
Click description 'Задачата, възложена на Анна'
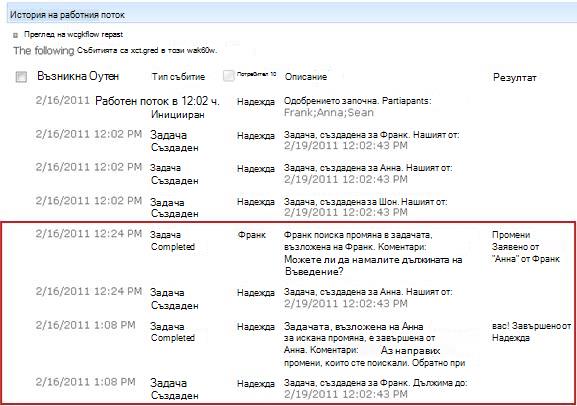[x=353, y=326]
